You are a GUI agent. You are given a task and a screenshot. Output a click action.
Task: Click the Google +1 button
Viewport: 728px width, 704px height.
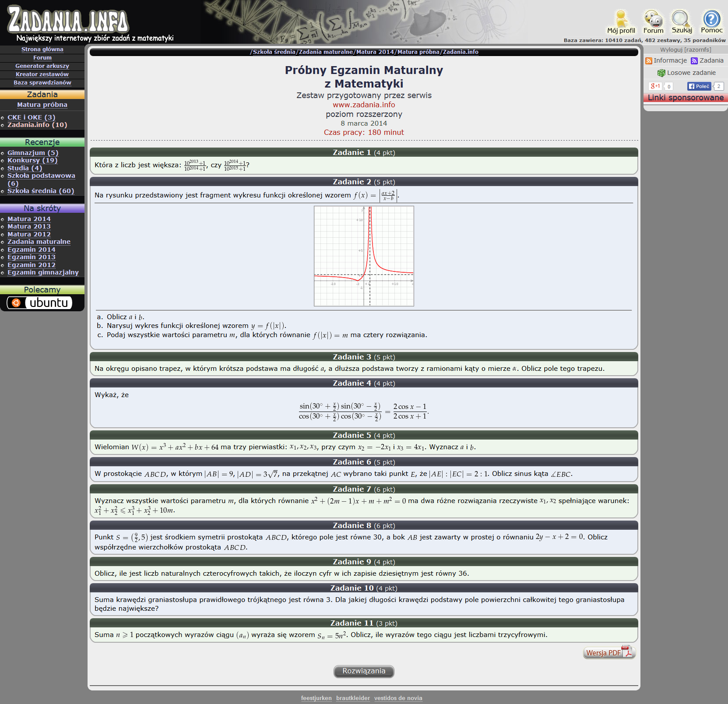click(x=655, y=86)
